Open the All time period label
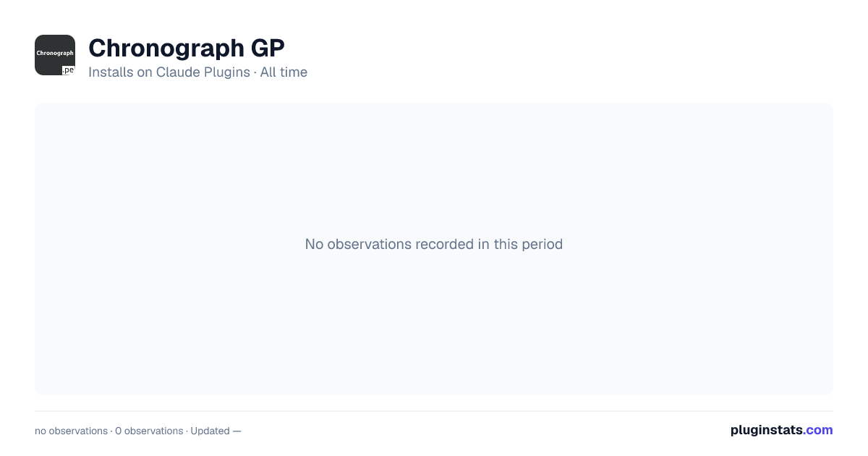The width and height of the screenshot is (868, 456). pyautogui.click(x=284, y=72)
